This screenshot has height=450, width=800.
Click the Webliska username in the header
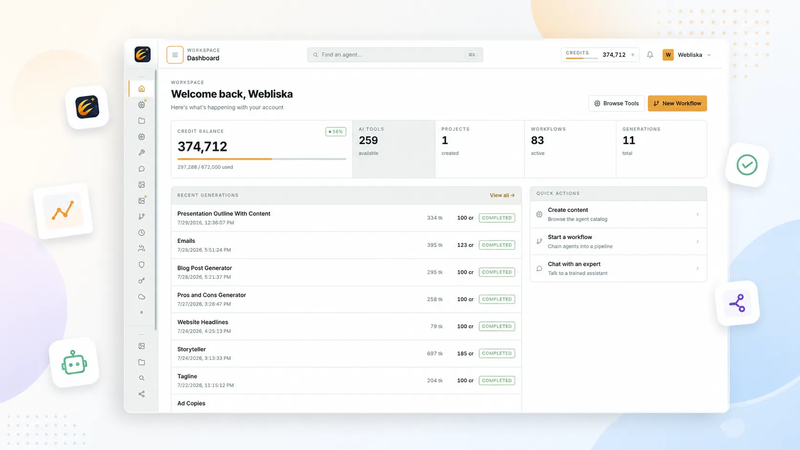point(690,55)
